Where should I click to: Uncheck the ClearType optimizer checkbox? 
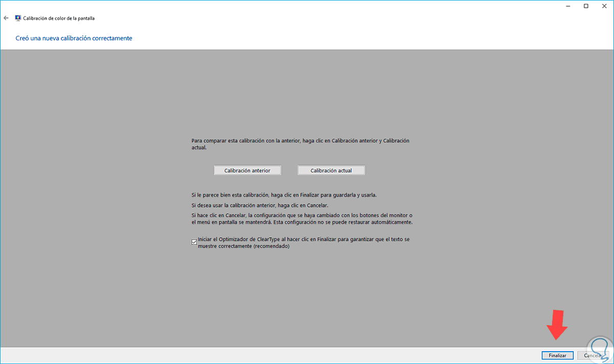coord(194,242)
